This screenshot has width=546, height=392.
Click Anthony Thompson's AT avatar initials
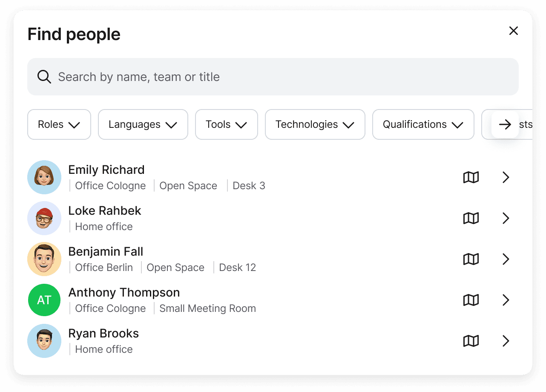pos(44,300)
